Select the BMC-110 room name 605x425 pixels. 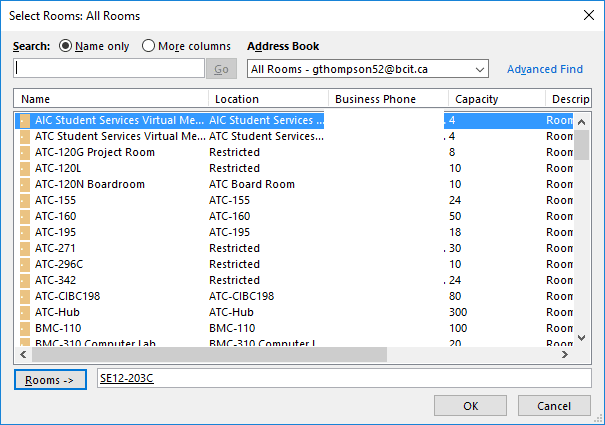[58, 328]
